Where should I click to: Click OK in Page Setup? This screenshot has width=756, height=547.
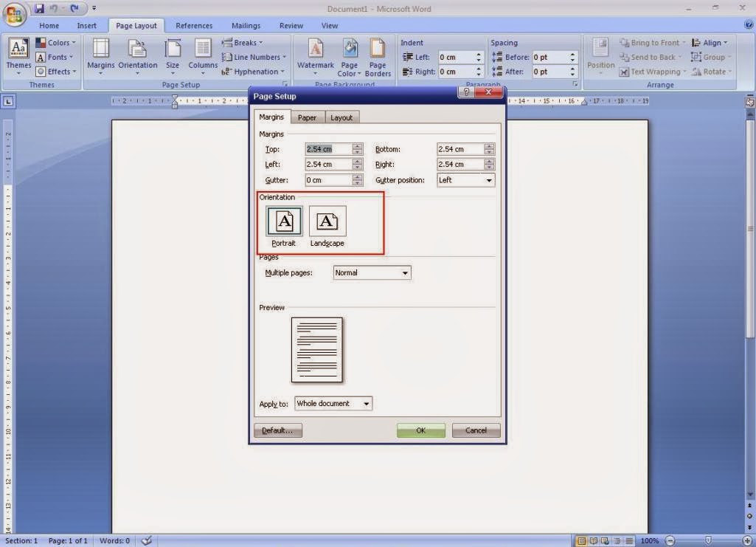pyautogui.click(x=421, y=430)
